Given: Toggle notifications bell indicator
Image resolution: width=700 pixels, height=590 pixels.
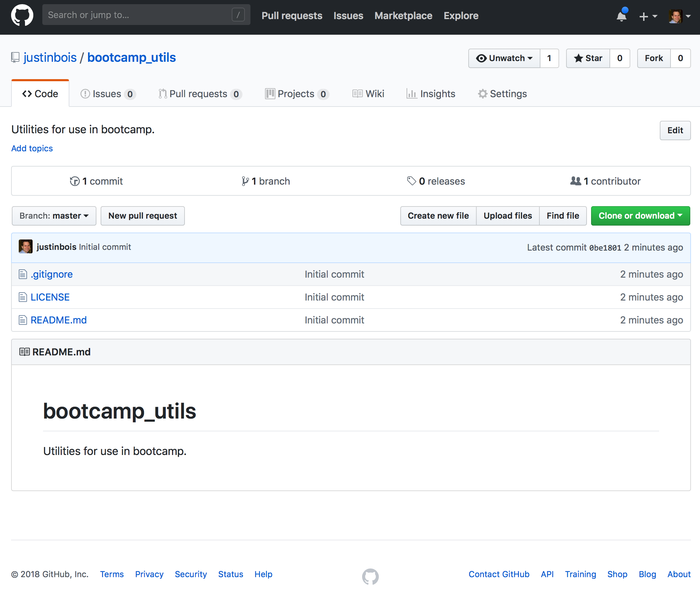Looking at the screenshot, I should [x=622, y=16].
